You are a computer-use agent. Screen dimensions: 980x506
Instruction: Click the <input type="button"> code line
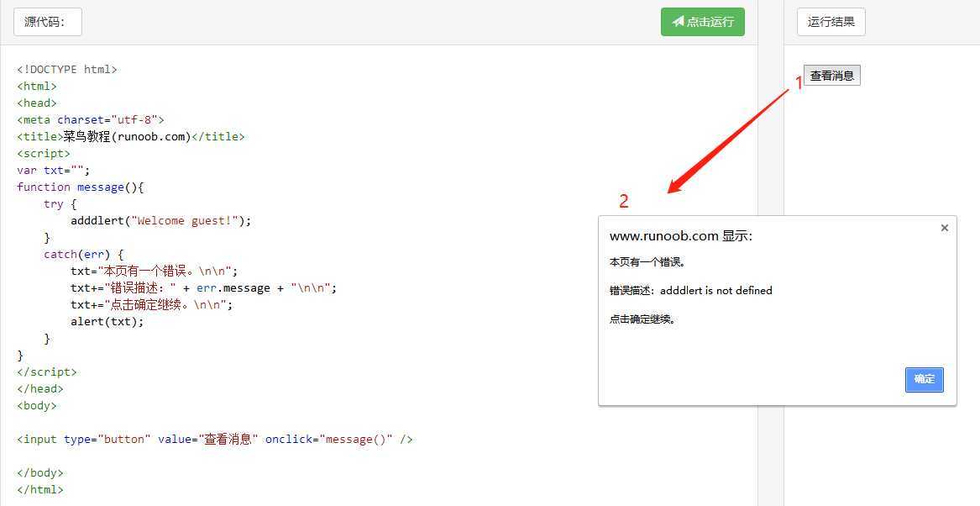[215, 439]
